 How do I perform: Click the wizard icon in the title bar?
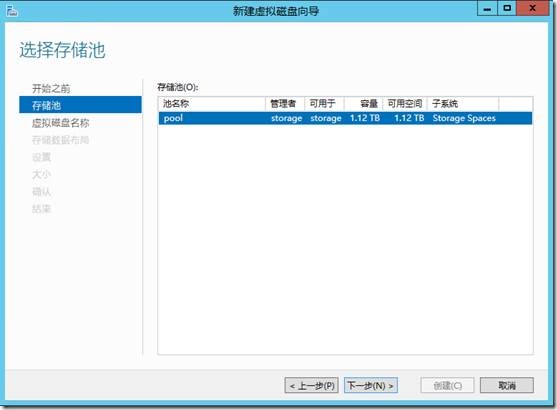coord(12,11)
